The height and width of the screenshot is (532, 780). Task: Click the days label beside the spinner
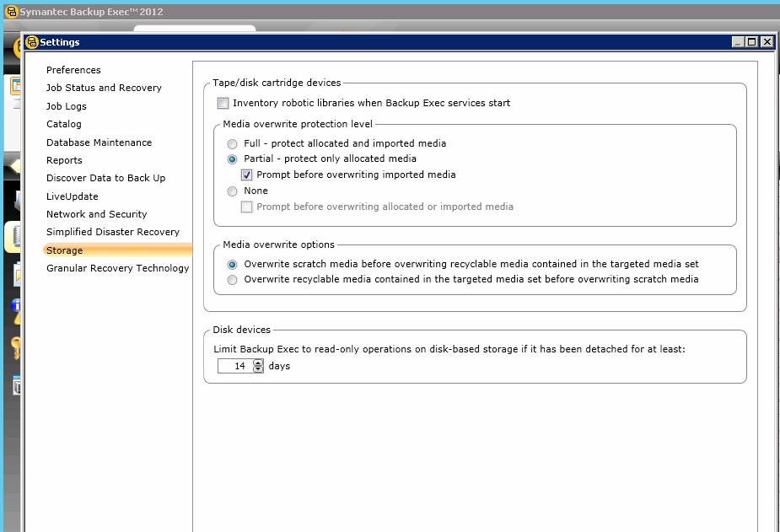(279, 366)
